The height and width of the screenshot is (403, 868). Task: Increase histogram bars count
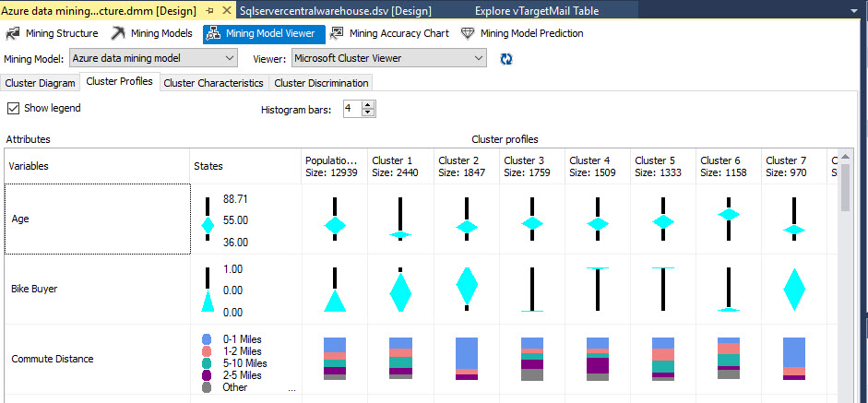(368, 104)
